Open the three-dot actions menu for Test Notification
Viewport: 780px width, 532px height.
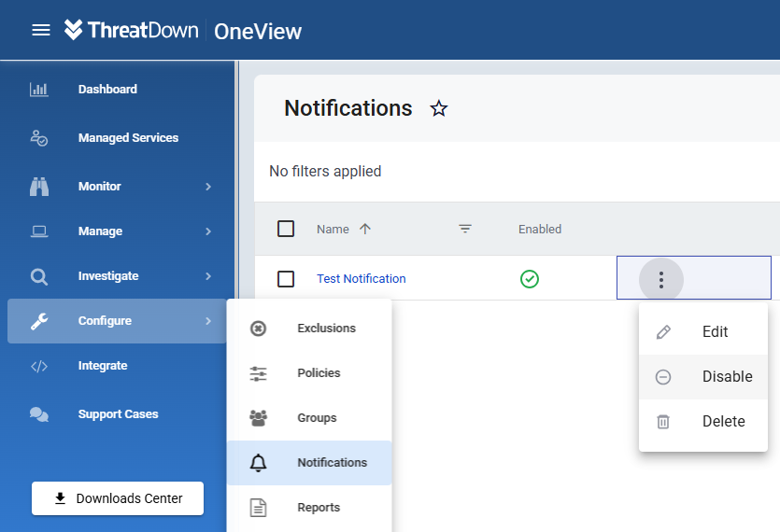coord(661,280)
